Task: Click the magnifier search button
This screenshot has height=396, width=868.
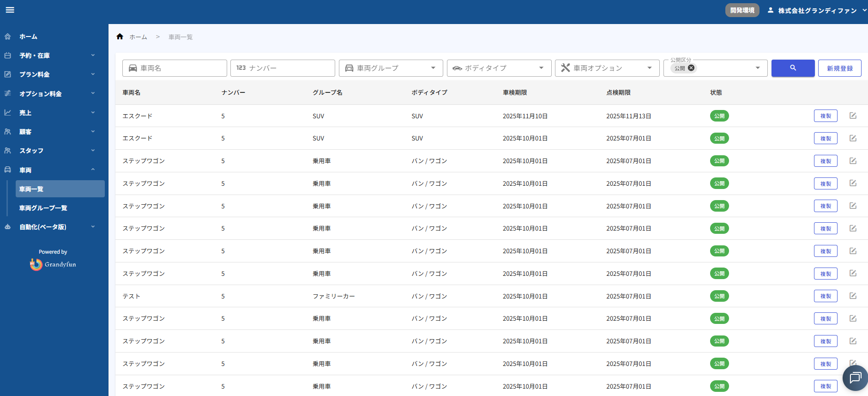Action: pyautogui.click(x=793, y=68)
